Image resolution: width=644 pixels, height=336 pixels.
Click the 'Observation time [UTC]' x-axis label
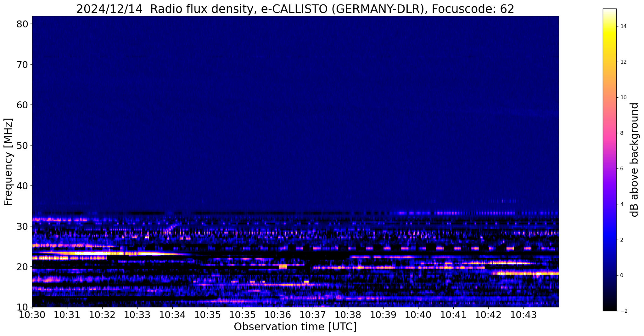pos(295,327)
